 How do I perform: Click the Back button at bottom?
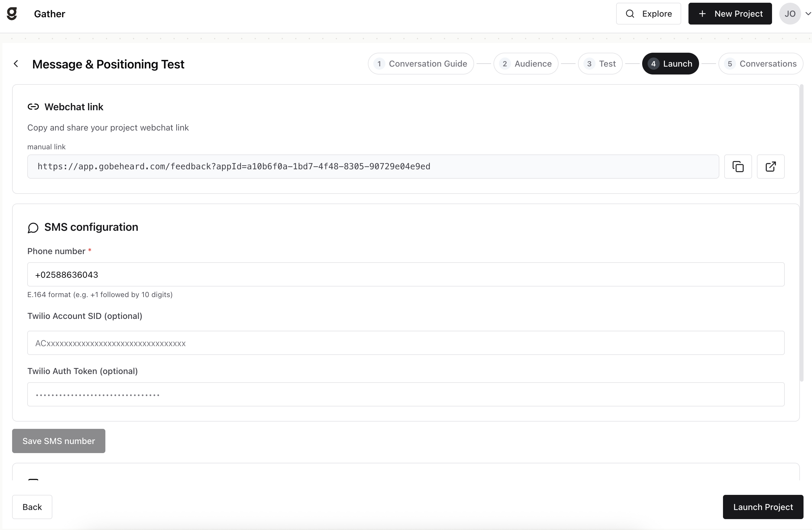[x=32, y=507]
